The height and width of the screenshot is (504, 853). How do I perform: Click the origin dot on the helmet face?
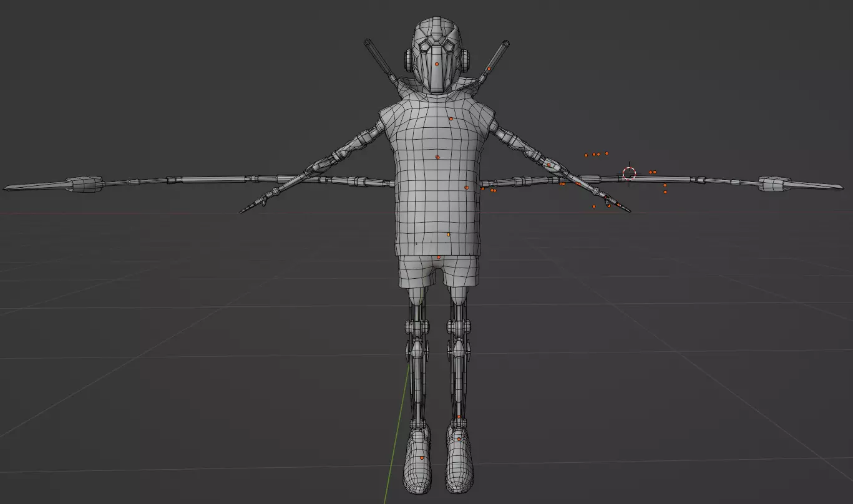tap(437, 64)
